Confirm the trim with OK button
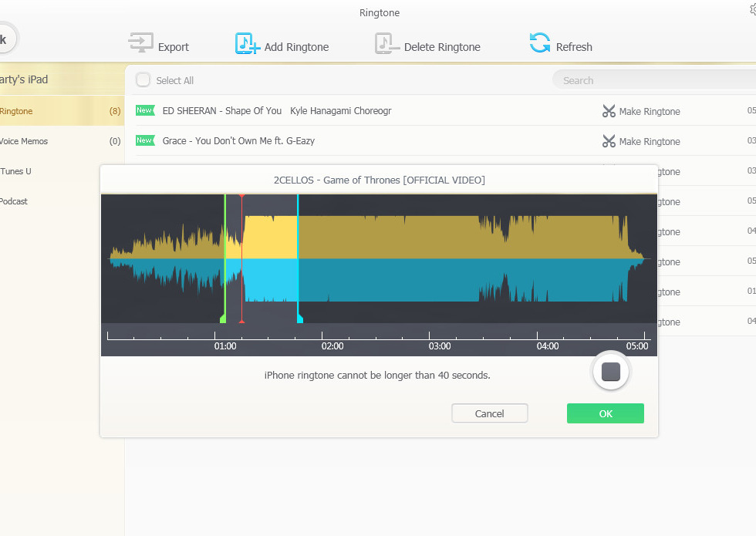This screenshot has width=756, height=536. tap(605, 413)
